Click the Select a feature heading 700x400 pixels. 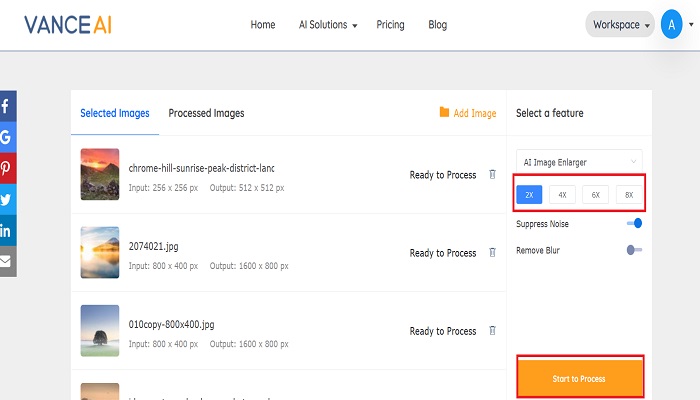tap(550, 113)
